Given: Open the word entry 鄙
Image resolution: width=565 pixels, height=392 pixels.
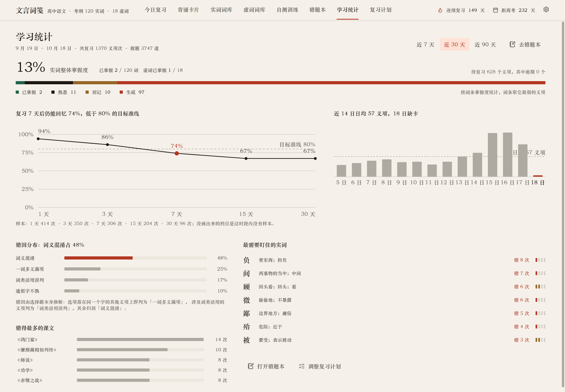Looking at the screenshot, I should (394, 313).
